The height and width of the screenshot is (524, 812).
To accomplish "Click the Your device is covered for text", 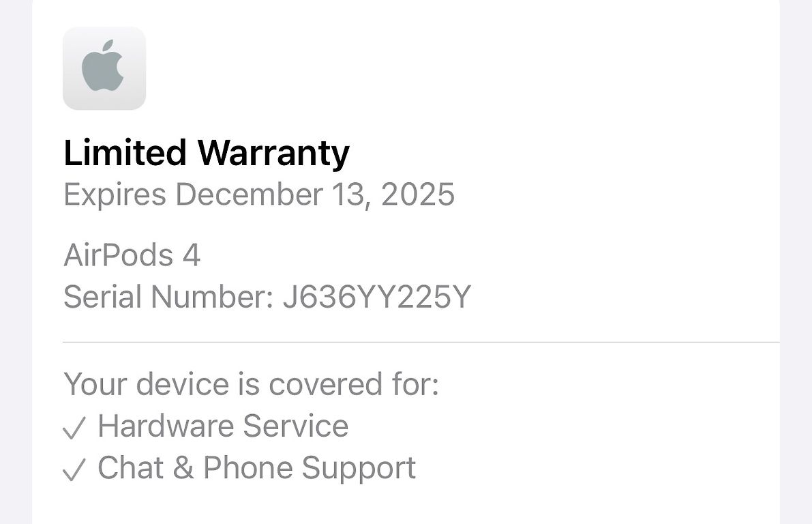I will pyautogui.click(x=251, y=384).
